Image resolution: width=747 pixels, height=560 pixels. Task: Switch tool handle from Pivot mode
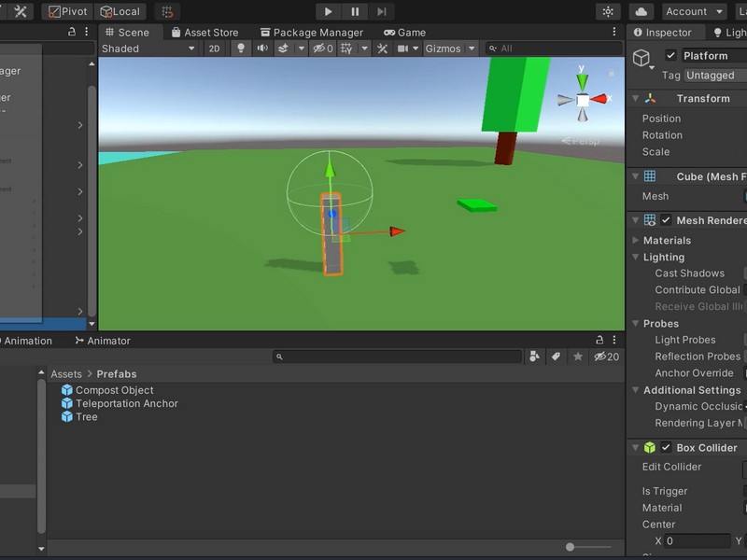pyautogui.click(x=67, y=11)
